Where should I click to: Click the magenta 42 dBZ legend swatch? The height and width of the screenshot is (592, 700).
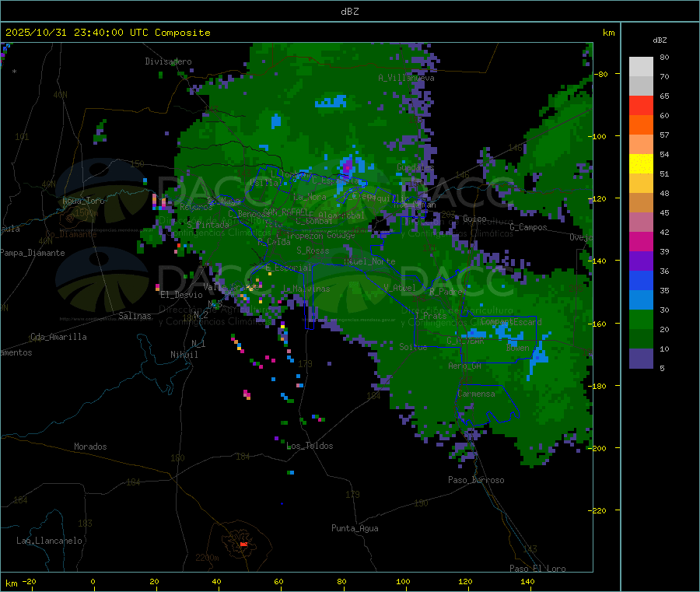(x=641, y=241)
